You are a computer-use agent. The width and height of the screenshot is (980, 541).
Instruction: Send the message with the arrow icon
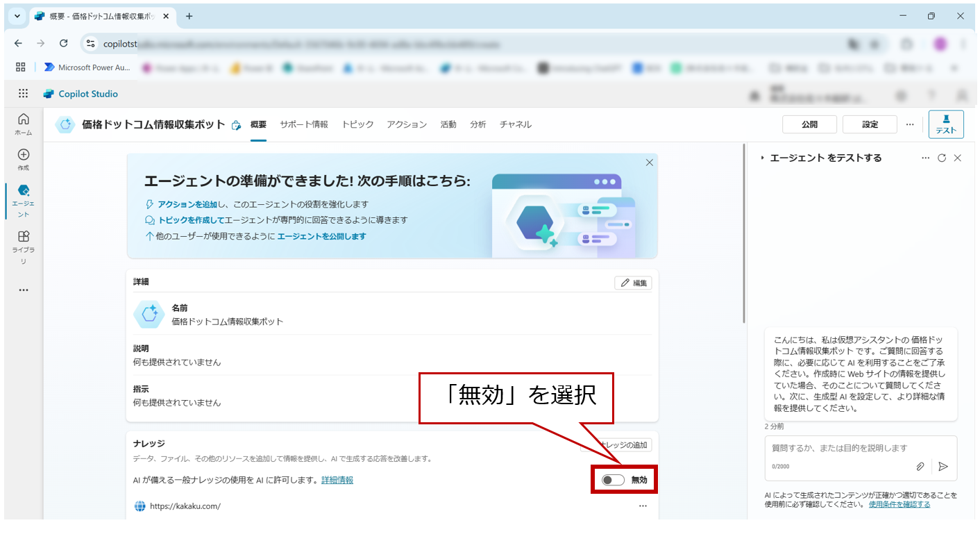pos(943,467)
